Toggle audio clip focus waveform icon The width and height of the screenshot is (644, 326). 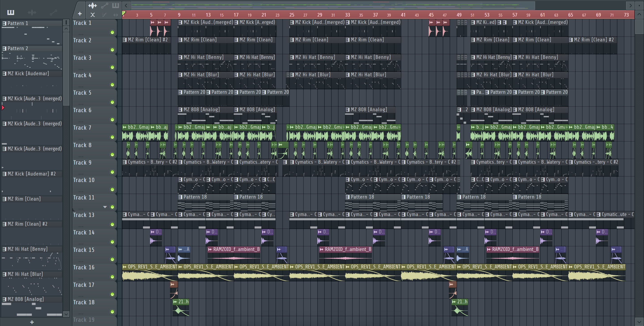click(93, 5)
